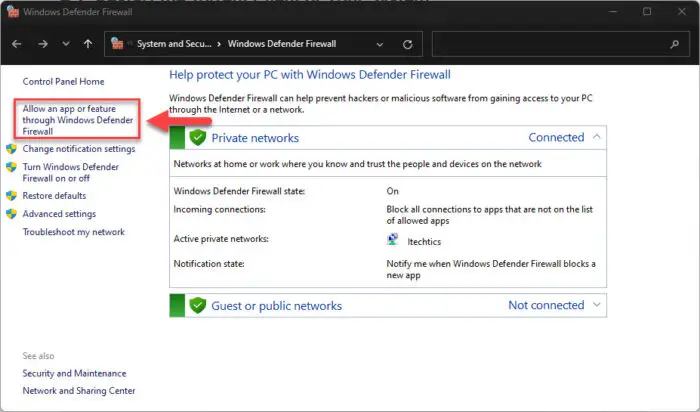Click the firewall icon in address bar

coord(117,43)
